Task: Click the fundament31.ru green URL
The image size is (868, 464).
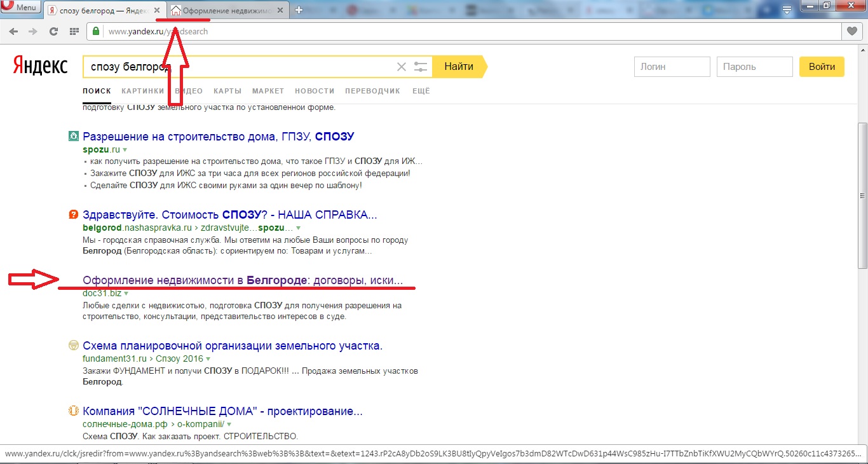Action: click(x=114, y=358)
